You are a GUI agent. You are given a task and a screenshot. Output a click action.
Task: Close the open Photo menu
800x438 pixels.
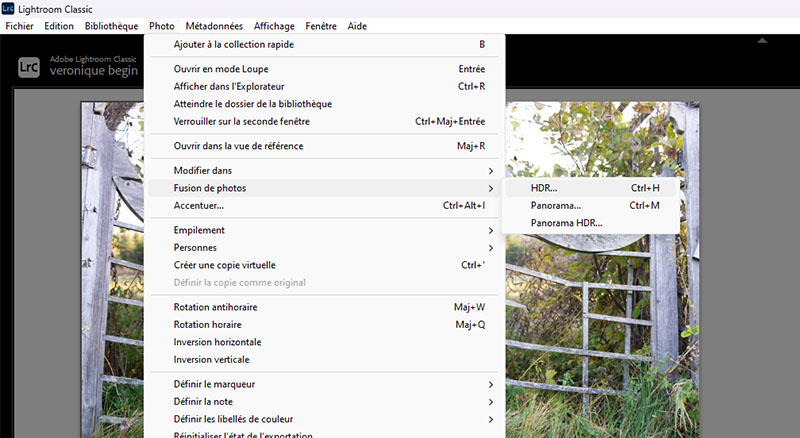tap(162, 26)
